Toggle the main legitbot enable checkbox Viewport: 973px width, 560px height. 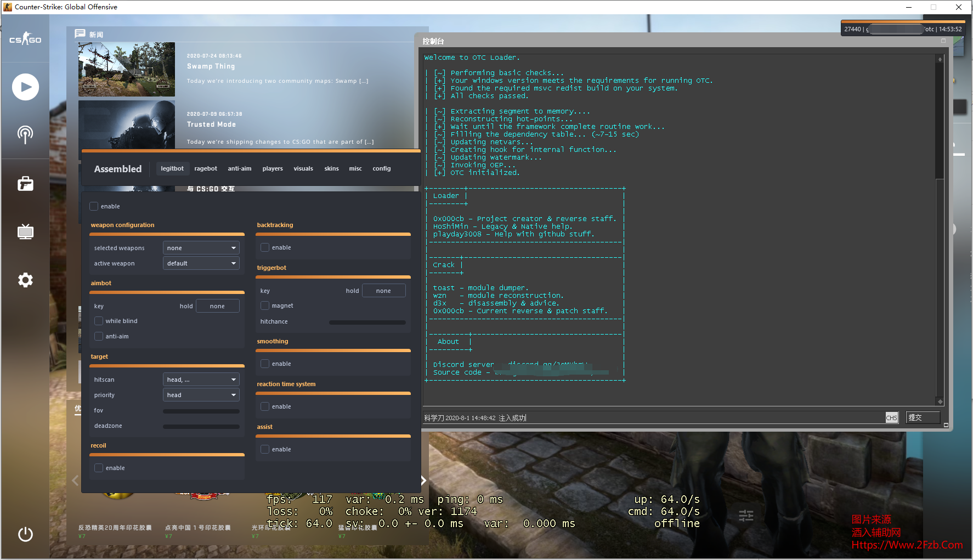click(x=94, y=206)
